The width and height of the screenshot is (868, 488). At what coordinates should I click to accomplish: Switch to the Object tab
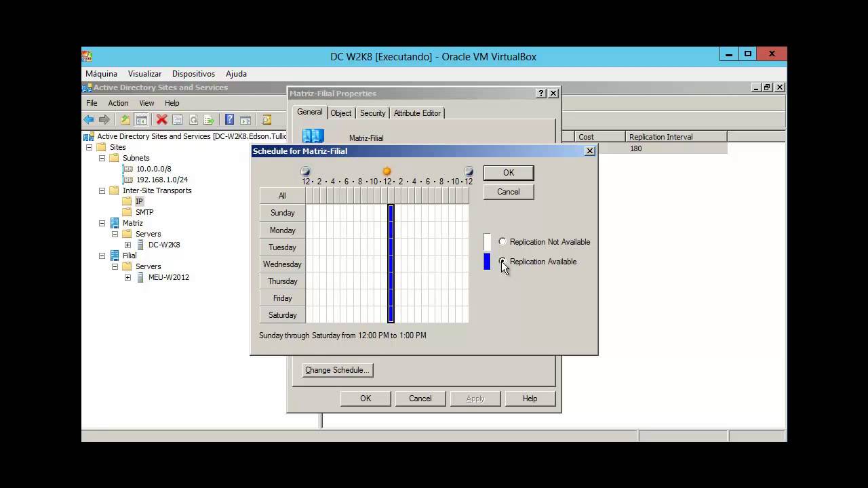pos(341,113)
